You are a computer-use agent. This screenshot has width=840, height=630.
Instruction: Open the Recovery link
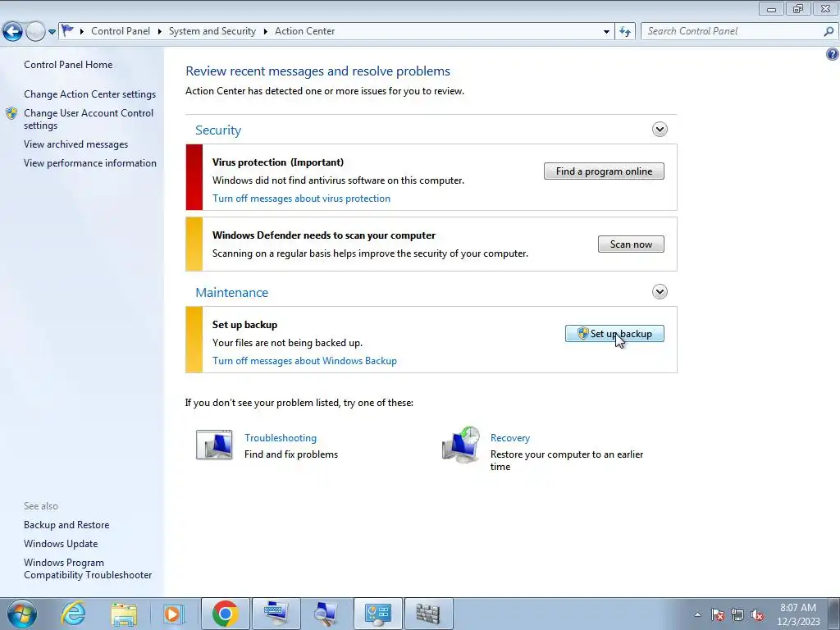pos(510,438)
